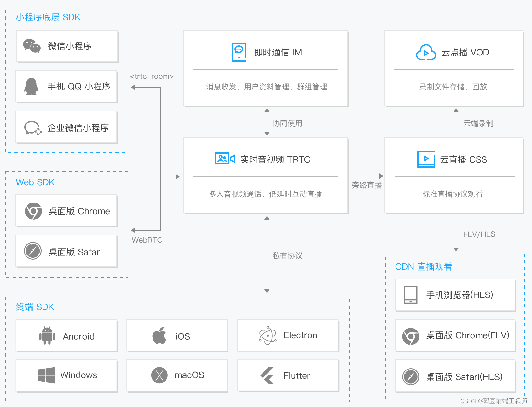
Task: Click the VOD cloud play icon
Action: click(x=426, y=52)
